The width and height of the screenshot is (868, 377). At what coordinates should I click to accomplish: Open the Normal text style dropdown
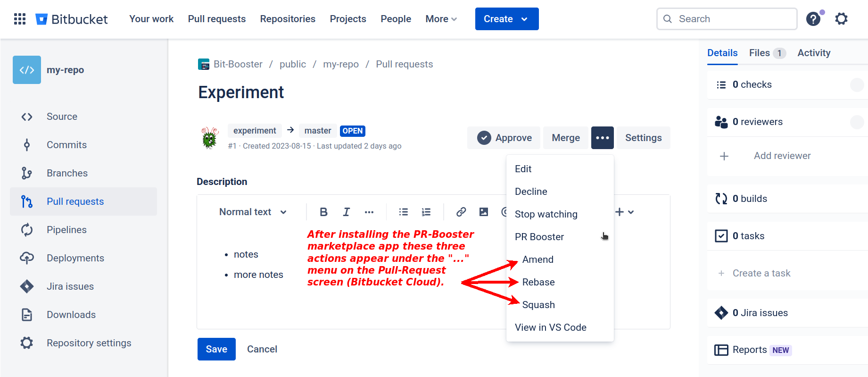tap(253, 212)
